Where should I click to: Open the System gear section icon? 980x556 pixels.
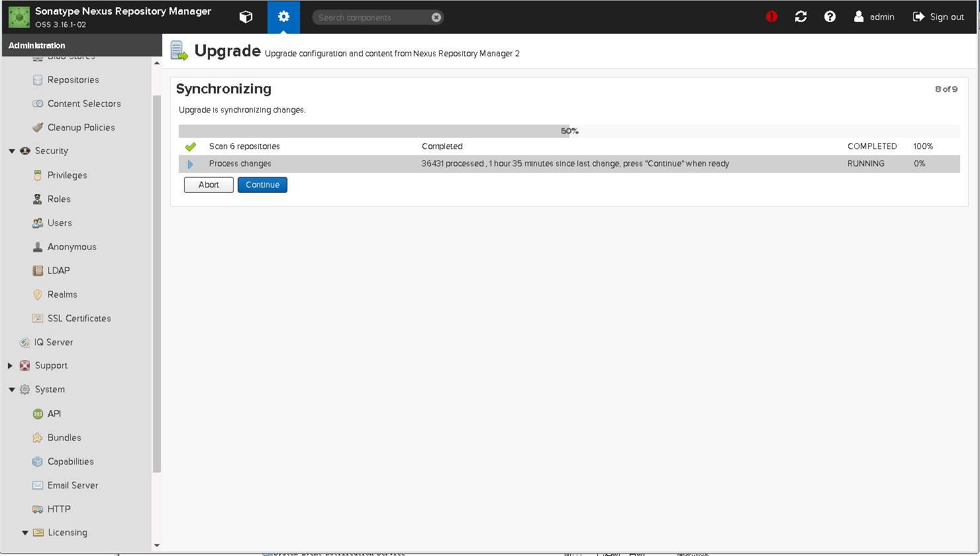pyautogui.click(x=24, y=390)
